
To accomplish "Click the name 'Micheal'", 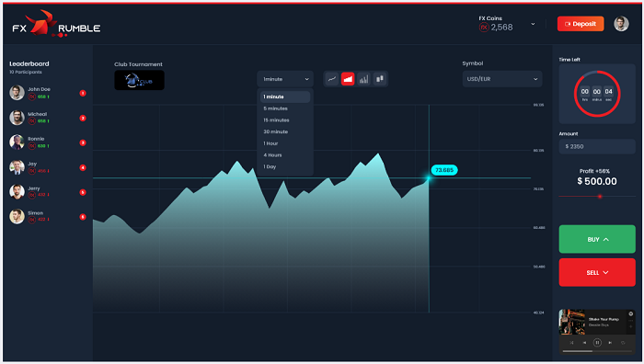I will 38,114.
